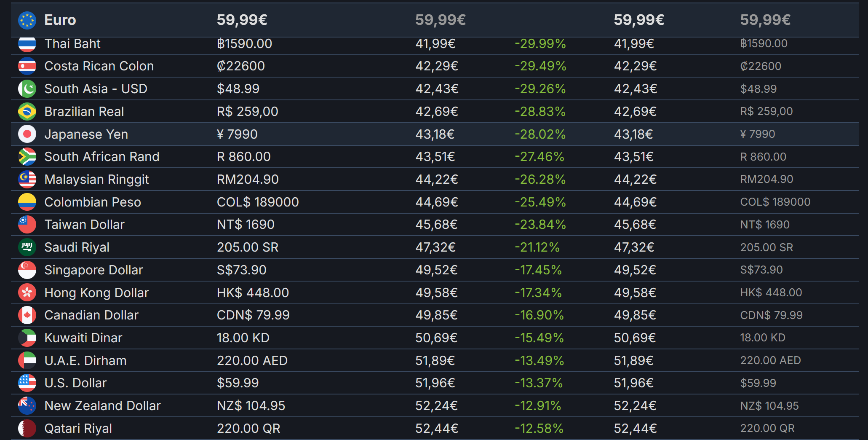Click the -17.45% Singapore Dollar difference

click(538, 270)
